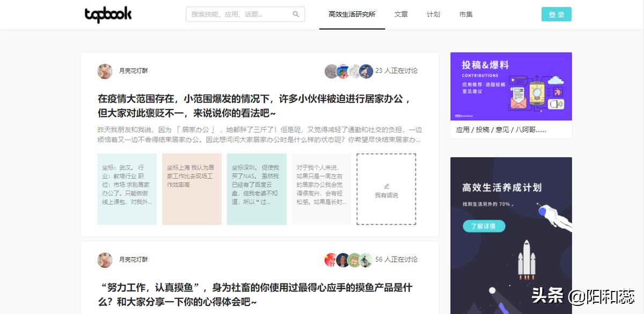Viewport: 644px width, 314px height.
Task: Click the topbook logo
Action: click(107, 14)
